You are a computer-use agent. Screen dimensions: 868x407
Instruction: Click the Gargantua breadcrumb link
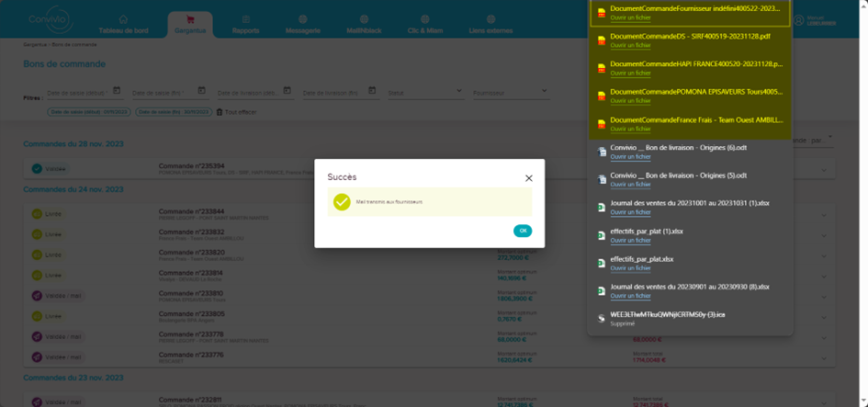pos(34,44)
